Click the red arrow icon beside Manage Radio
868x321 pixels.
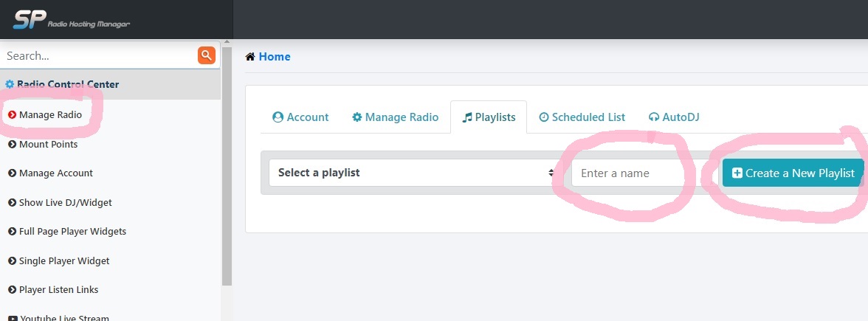tap(12, 115)
